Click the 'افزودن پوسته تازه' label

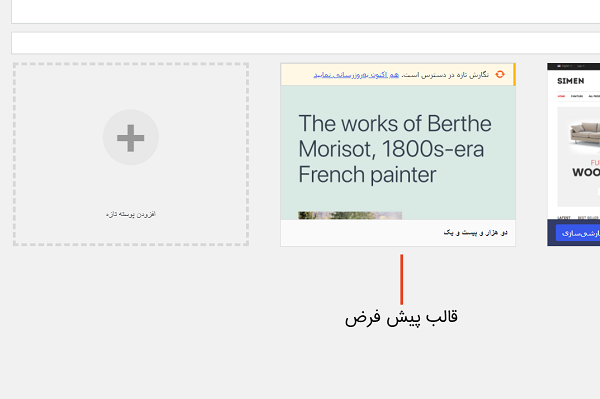coord(131,214)
